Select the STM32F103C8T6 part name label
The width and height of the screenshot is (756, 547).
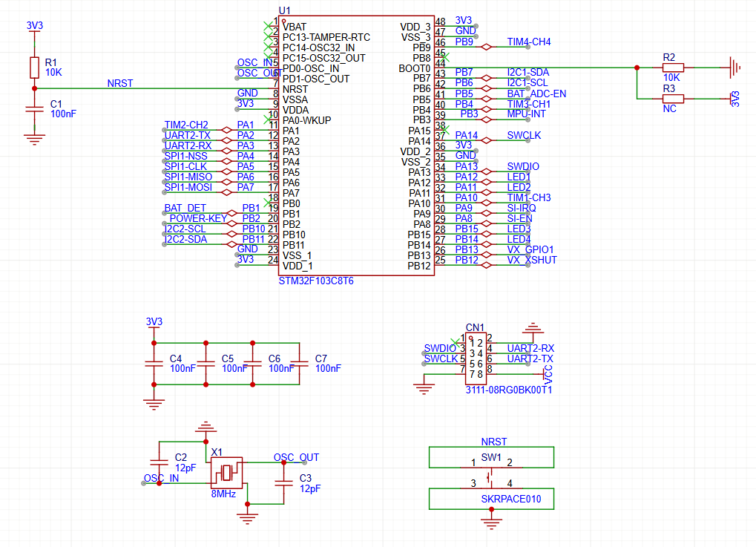(x=315, y=282)
